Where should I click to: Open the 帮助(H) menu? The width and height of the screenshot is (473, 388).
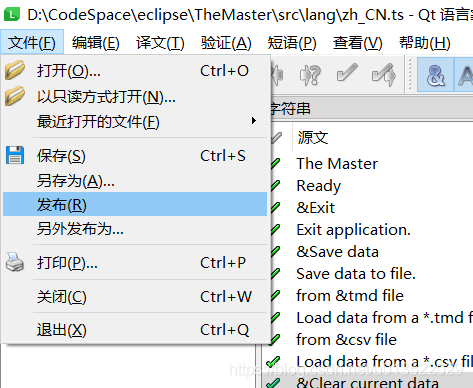(425, 43)
